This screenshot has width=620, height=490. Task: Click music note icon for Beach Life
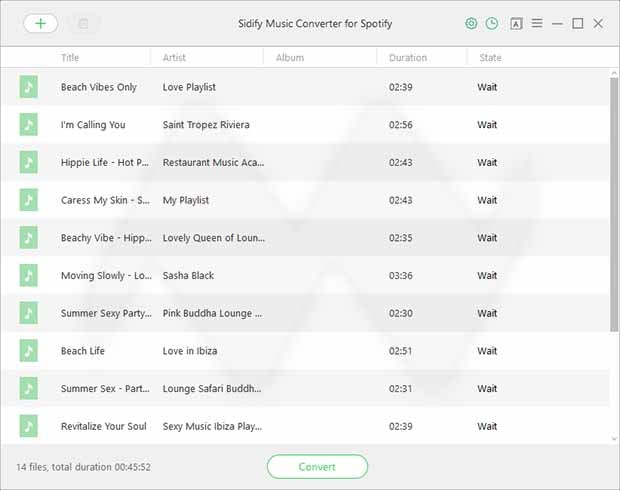[x=28, y=351]
